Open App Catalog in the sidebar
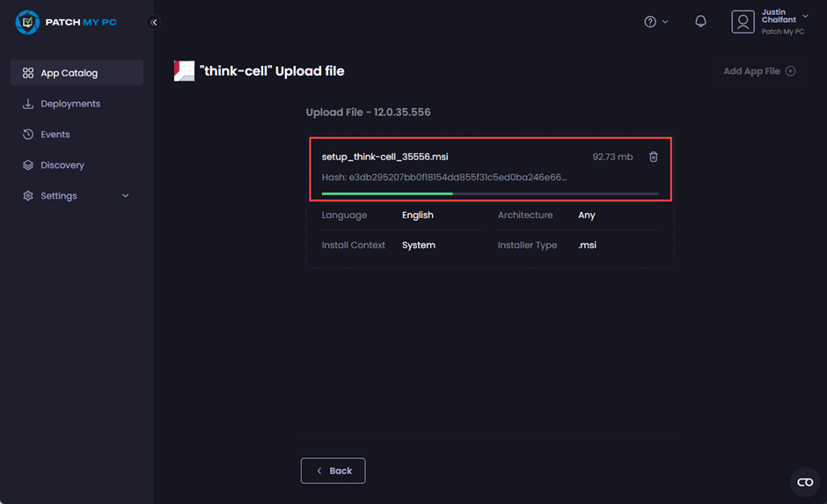This screenshot has height=504, width=827. (77, 73)
